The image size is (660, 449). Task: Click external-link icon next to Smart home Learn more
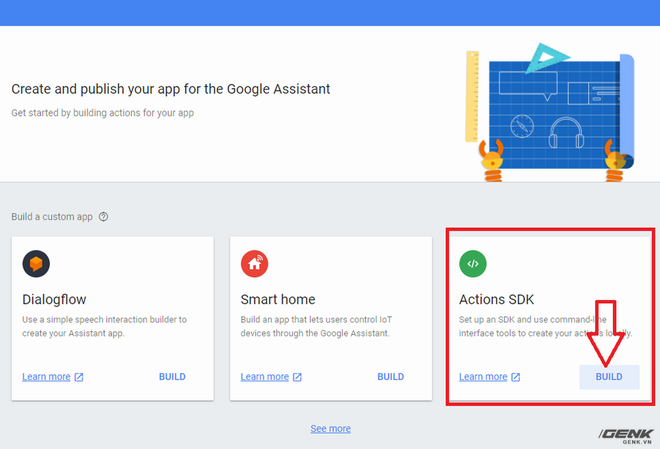[297, 377]
